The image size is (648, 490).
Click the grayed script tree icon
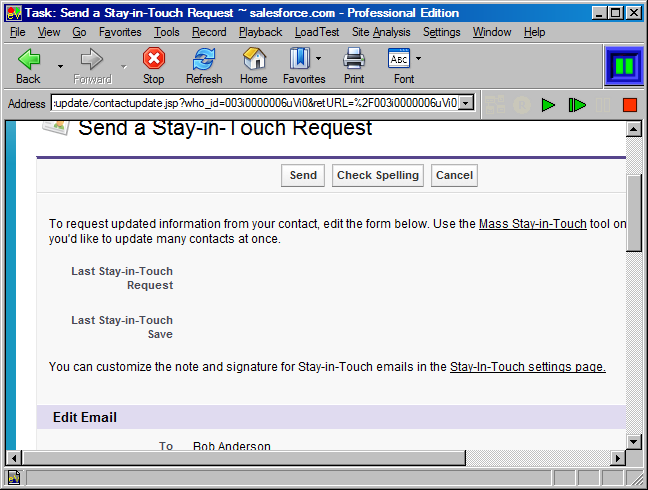coord(495,105)
